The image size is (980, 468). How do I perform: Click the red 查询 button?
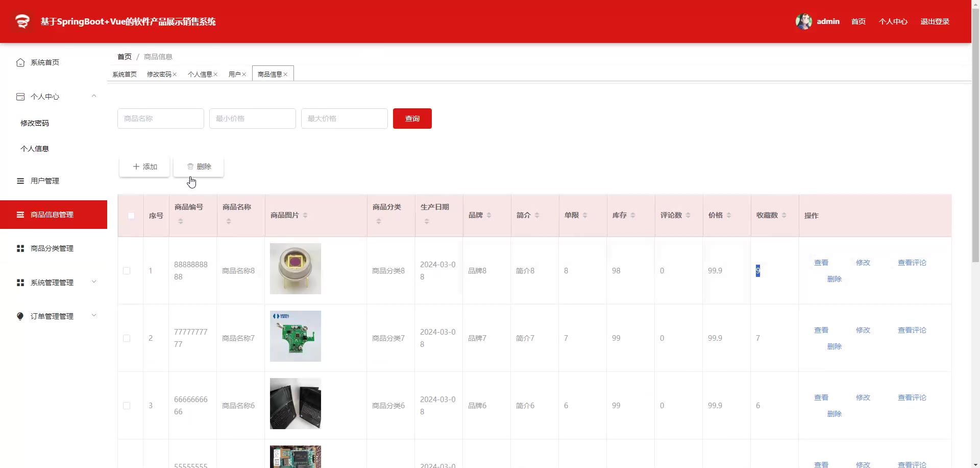[x=412, y=119]
